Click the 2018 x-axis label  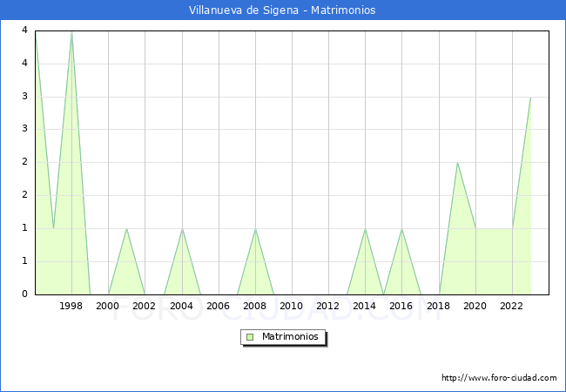point(439,306)
